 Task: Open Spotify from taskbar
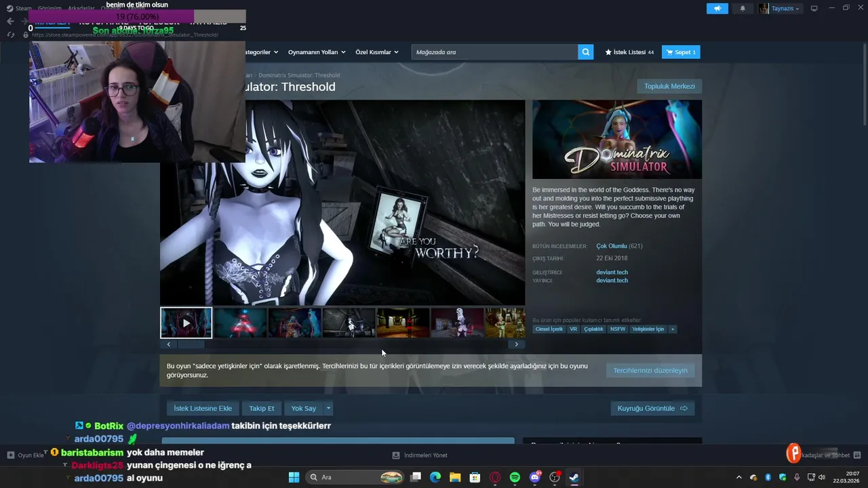(x=515, y=477)
